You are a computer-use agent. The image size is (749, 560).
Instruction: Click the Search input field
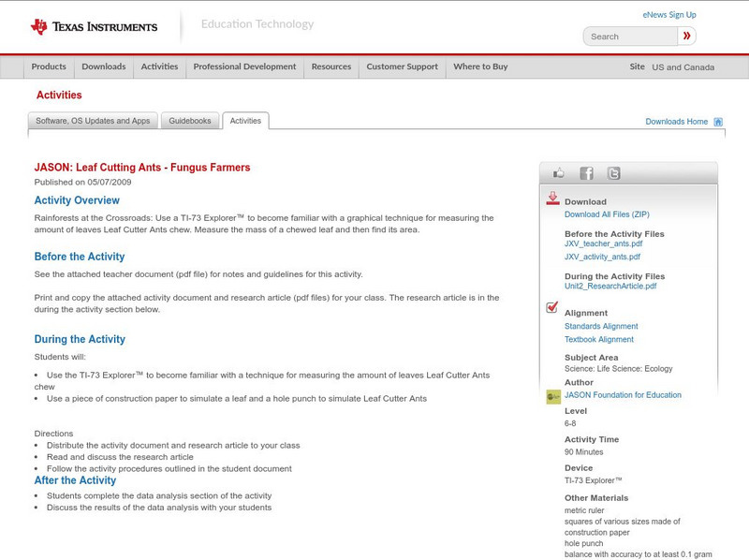coord(630,37)
